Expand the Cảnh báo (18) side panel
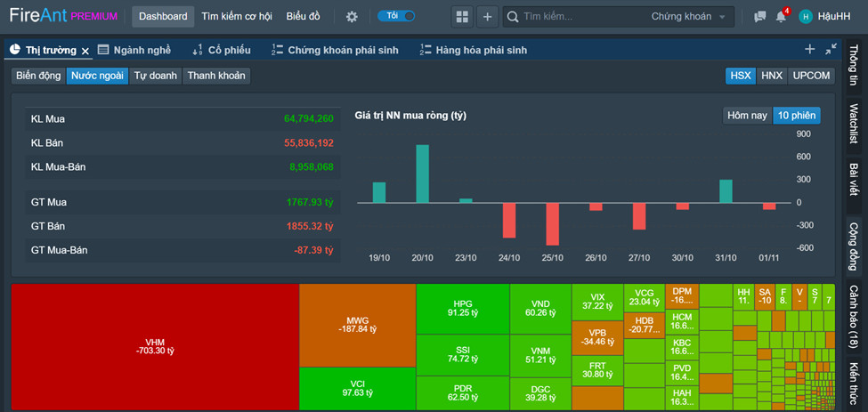This screenshot has width=868, height=412. point(853,316)
